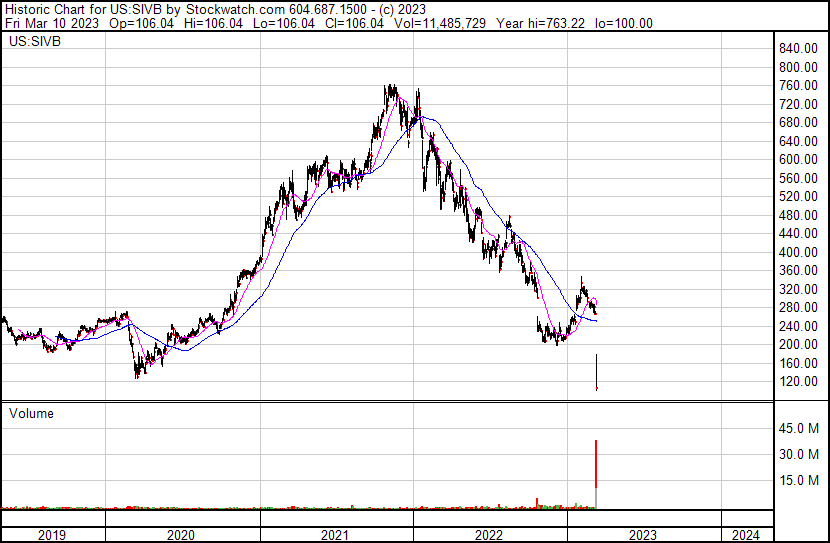Click the 360.00 price axis label
This screenshot has height=543, width=830.
798,270
